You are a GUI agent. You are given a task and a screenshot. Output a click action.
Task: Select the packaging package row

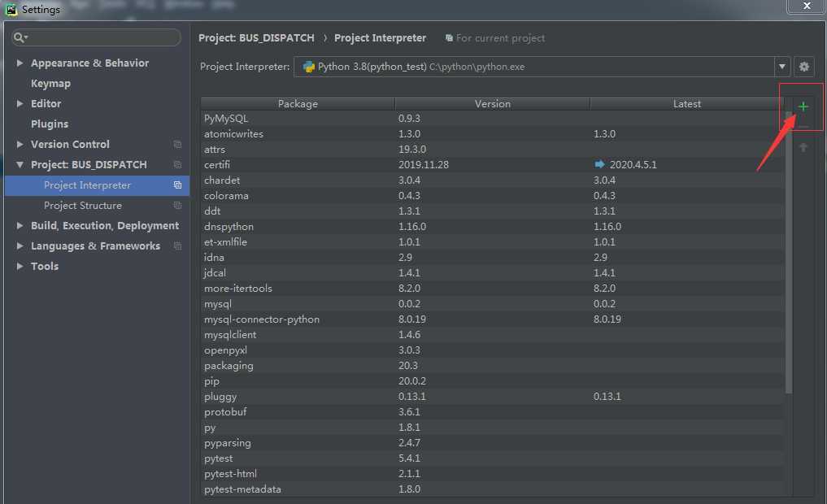tap(492, 366)
